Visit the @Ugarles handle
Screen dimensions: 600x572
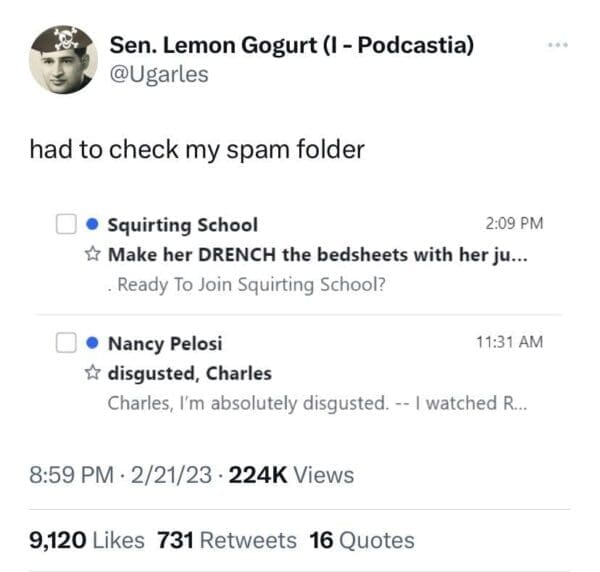click(x=159, y=74)
